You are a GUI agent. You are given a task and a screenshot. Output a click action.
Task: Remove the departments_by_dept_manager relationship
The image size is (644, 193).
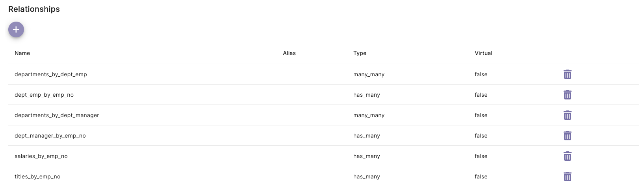click(567, 115)
